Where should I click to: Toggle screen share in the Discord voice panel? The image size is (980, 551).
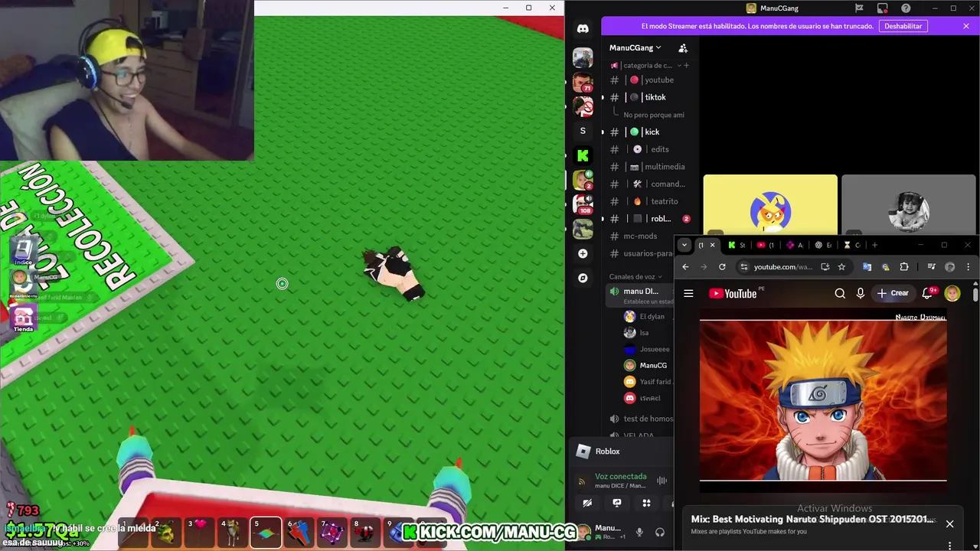tap(616, 503)
